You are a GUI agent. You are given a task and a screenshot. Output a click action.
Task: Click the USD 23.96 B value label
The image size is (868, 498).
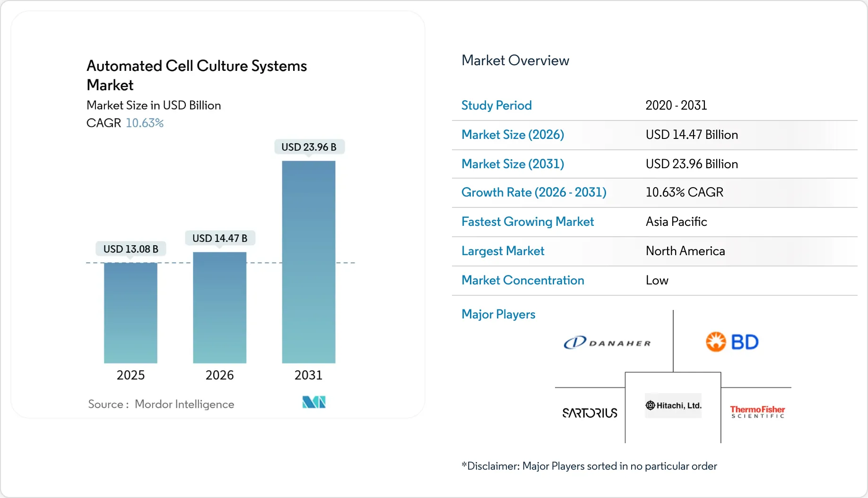click(x=309, y=147)
